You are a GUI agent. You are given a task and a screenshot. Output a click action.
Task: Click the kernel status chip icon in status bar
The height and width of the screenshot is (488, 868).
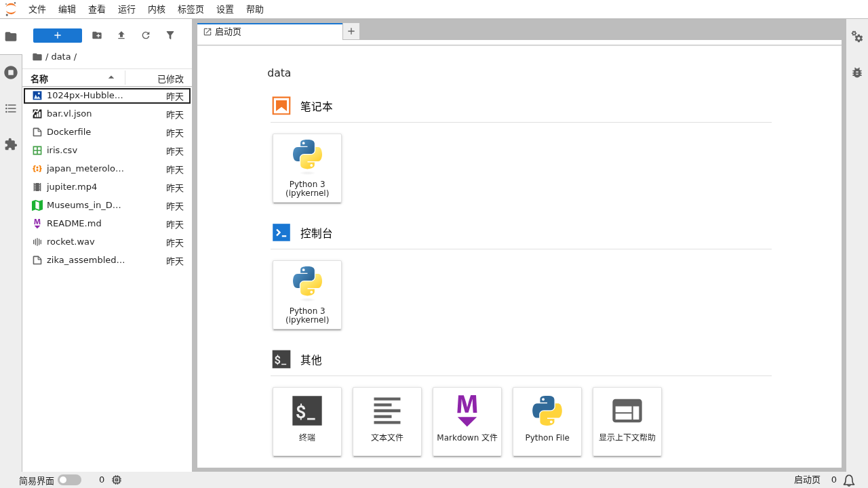coord(117,480)
